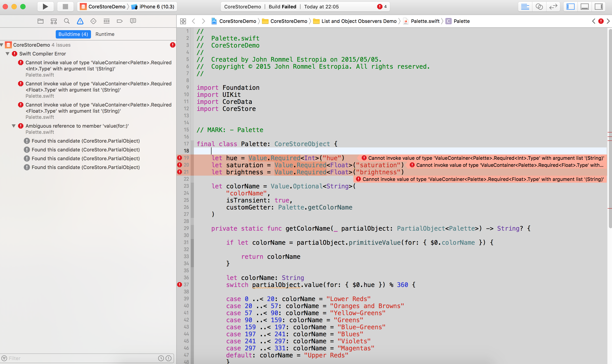Collapse the Swift Compiler Error group
The width and height of the screenshot is (612, 364).
coord(8,54)
